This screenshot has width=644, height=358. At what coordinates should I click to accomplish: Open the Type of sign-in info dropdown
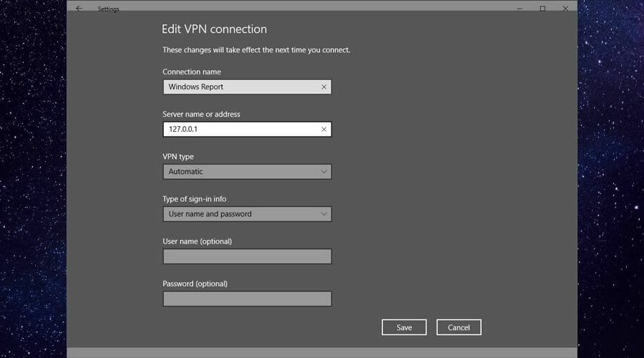(x=247, y=214)
